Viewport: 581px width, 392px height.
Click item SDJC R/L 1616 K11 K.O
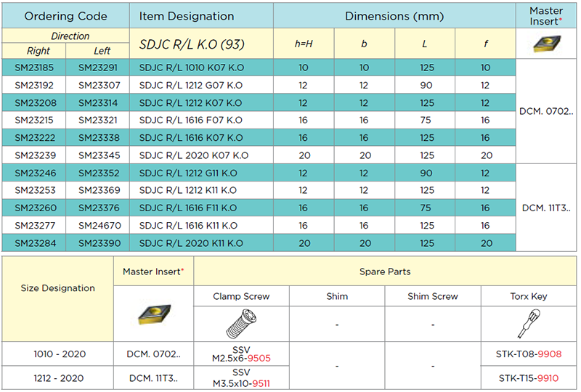point(188,225)
